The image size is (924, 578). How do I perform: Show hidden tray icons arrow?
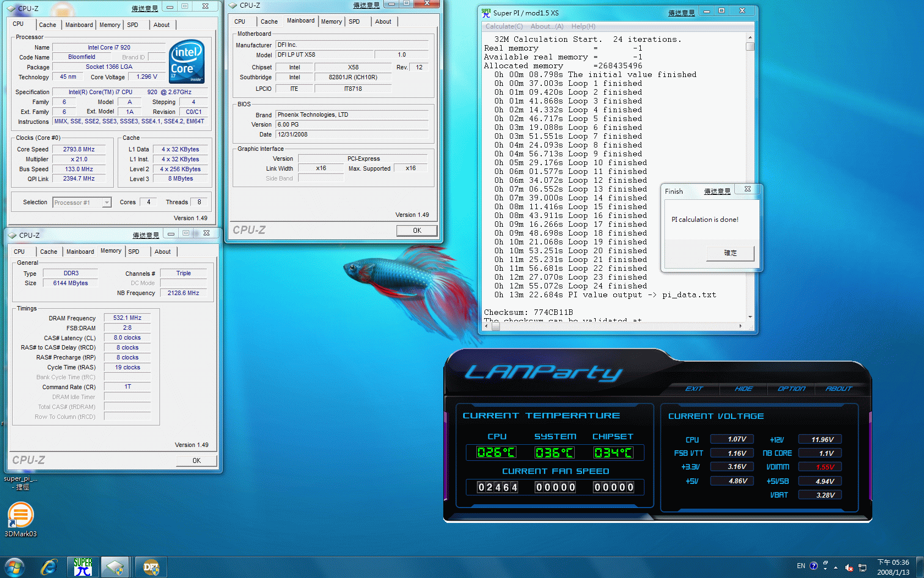click(x=835, y=567)
